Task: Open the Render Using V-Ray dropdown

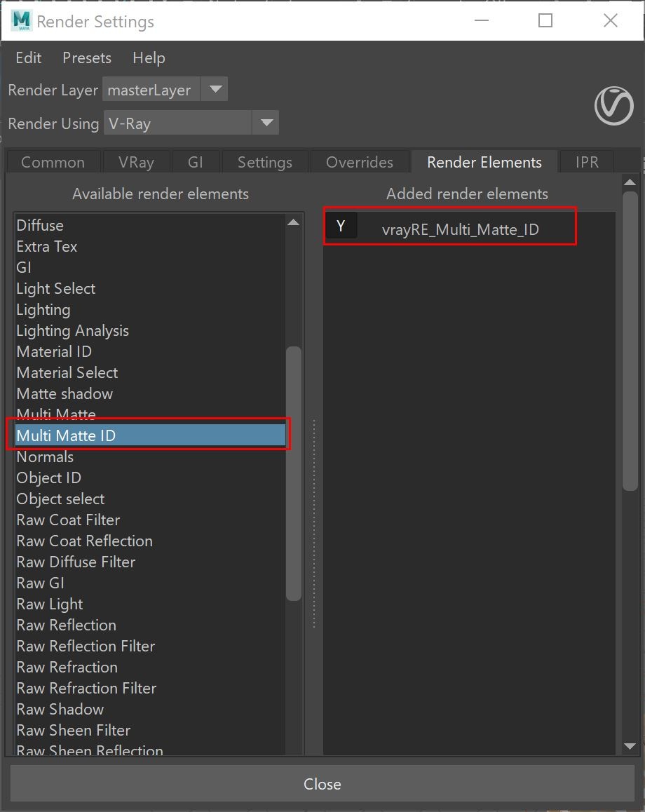Action: click(x=191, y=123)
